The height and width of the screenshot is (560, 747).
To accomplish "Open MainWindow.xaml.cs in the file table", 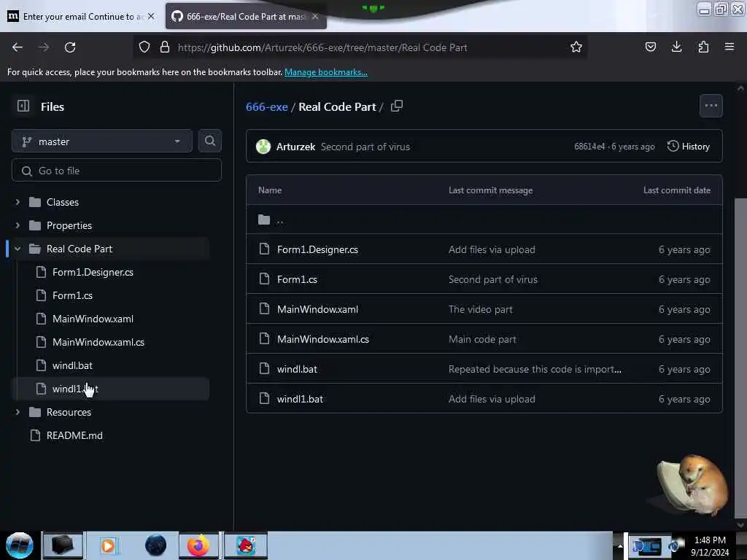I will 323,340.
